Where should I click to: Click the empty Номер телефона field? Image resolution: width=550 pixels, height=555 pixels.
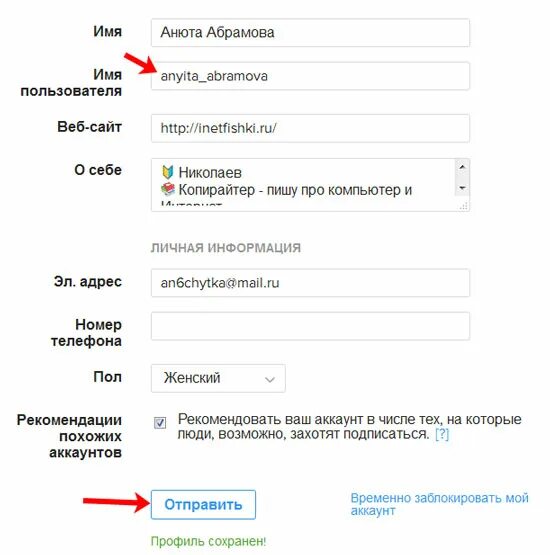pyautogui.click(x=310, y=326)
